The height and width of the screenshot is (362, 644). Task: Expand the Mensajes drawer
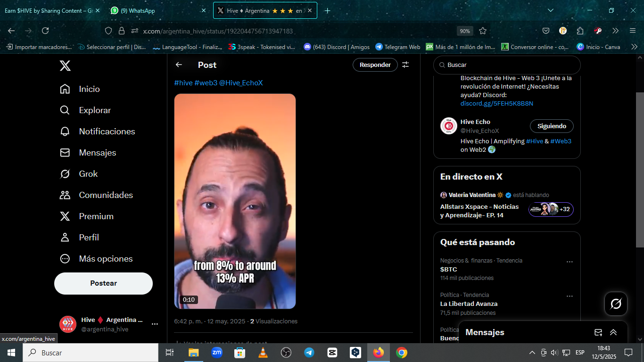[x=613, y=332]
